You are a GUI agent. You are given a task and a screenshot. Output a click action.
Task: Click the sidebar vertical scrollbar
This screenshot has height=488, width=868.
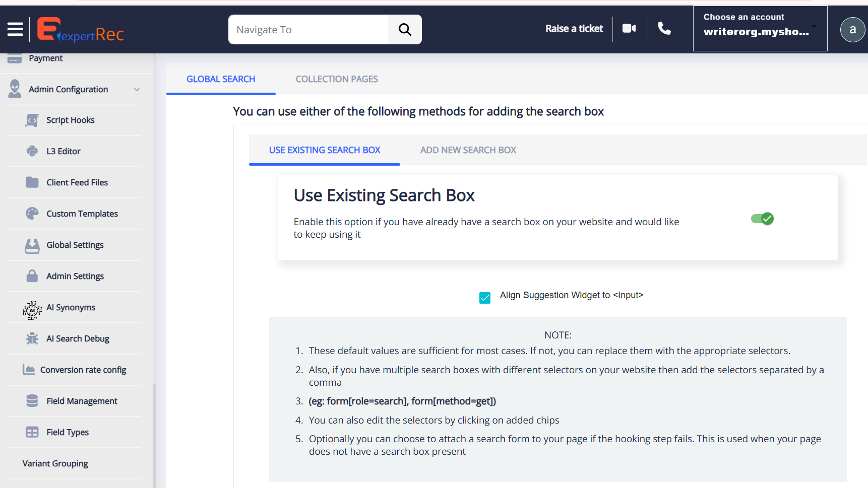coord(155,433)
